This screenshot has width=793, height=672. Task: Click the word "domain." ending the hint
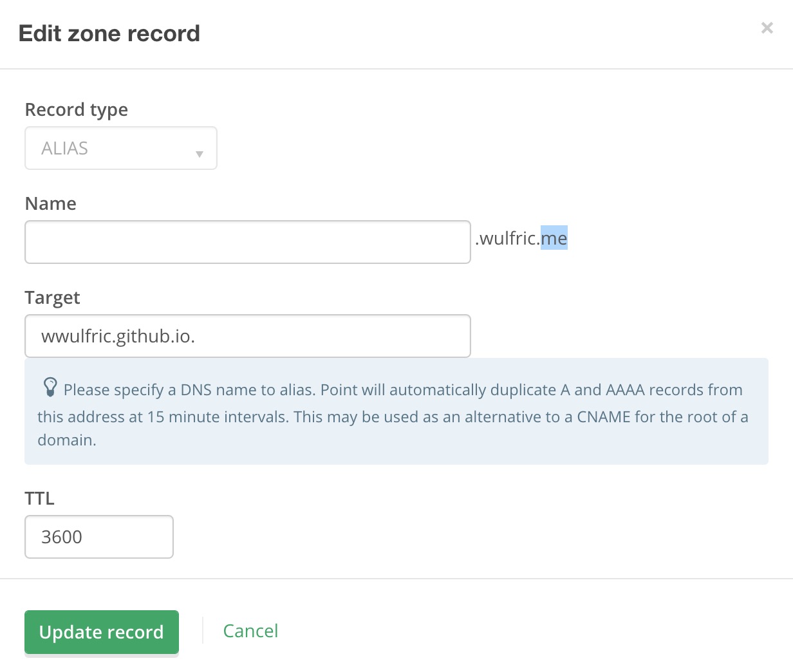67,440
